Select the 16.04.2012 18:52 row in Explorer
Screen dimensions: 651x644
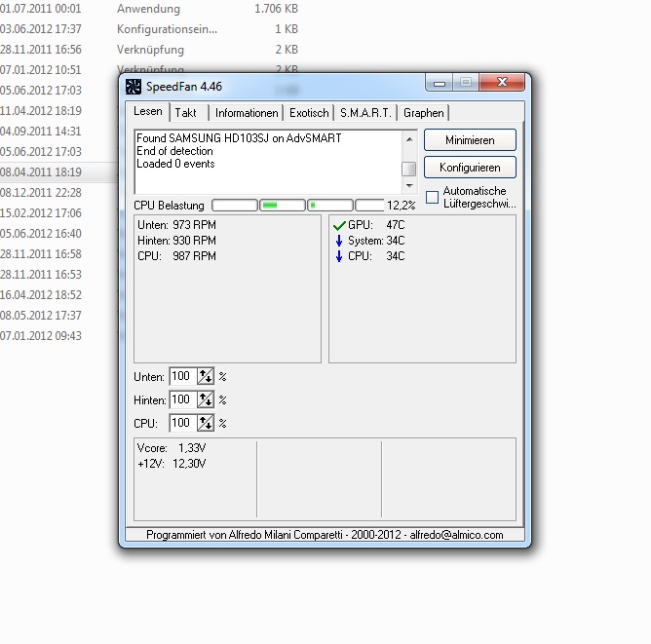pyautogui.click(x=58, y=295)
